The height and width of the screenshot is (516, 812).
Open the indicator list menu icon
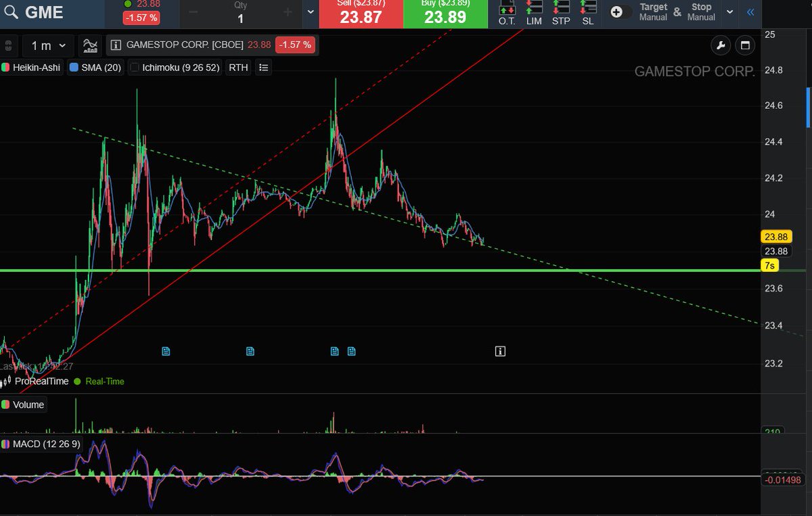264,68
